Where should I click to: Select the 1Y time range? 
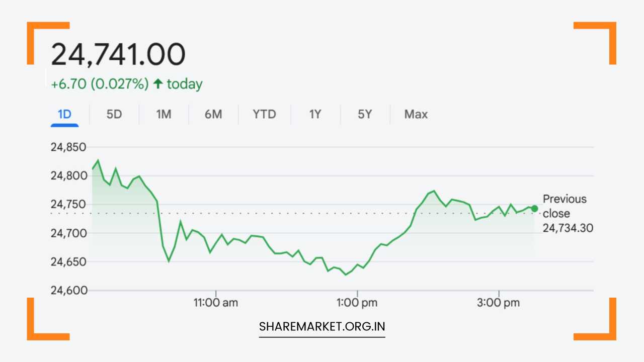[315, 114]
